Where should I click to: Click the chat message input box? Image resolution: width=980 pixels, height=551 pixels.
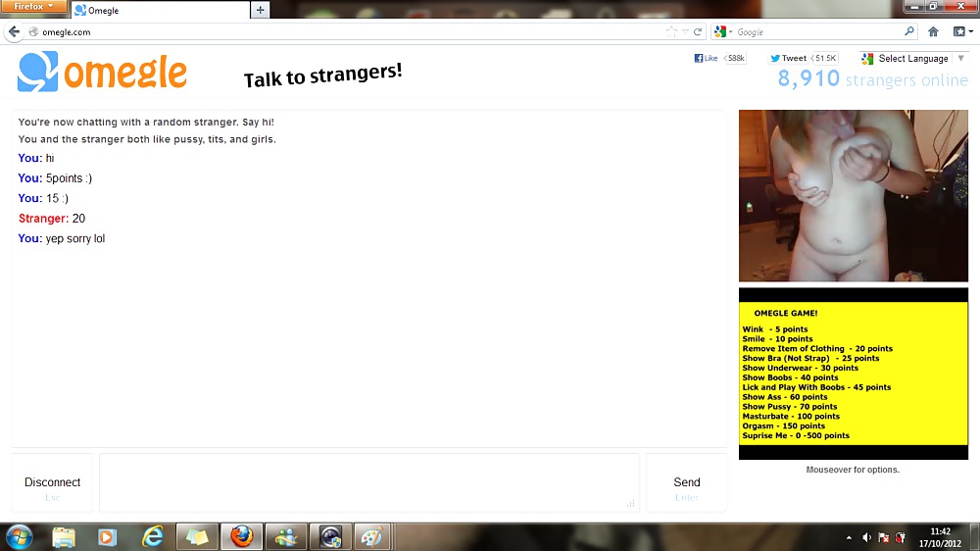coord(368,482)
